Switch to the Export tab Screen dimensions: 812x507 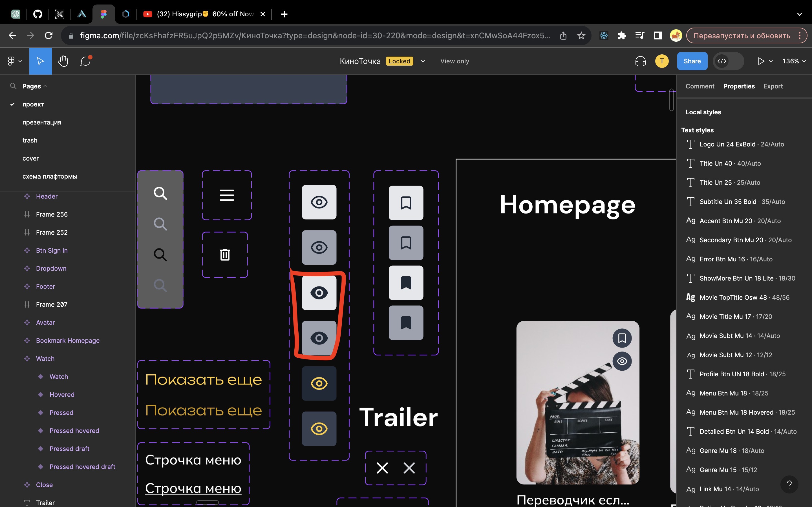pos(773,86)
